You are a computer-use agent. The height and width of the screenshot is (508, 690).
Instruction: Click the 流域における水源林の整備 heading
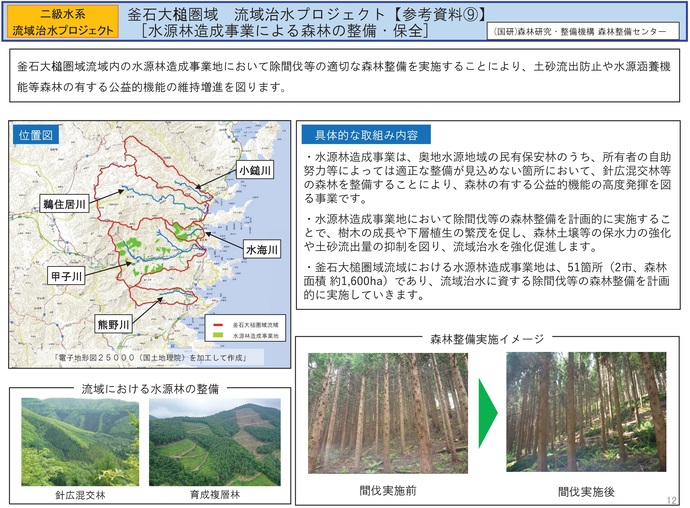[x=150, y=388]
